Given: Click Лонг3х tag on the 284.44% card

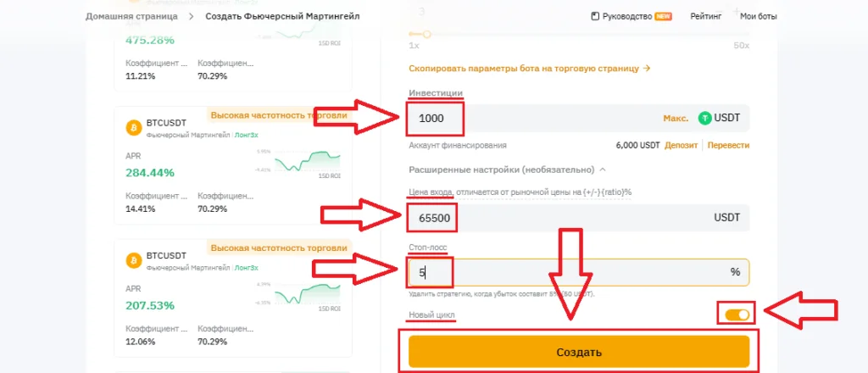Looking at the screenshot, I should click(247, 135).
